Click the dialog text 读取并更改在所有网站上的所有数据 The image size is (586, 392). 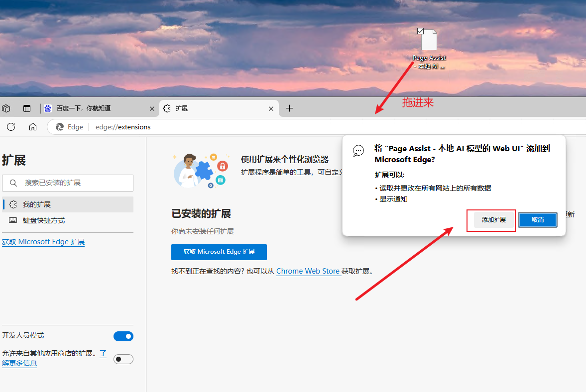(435, 188)
